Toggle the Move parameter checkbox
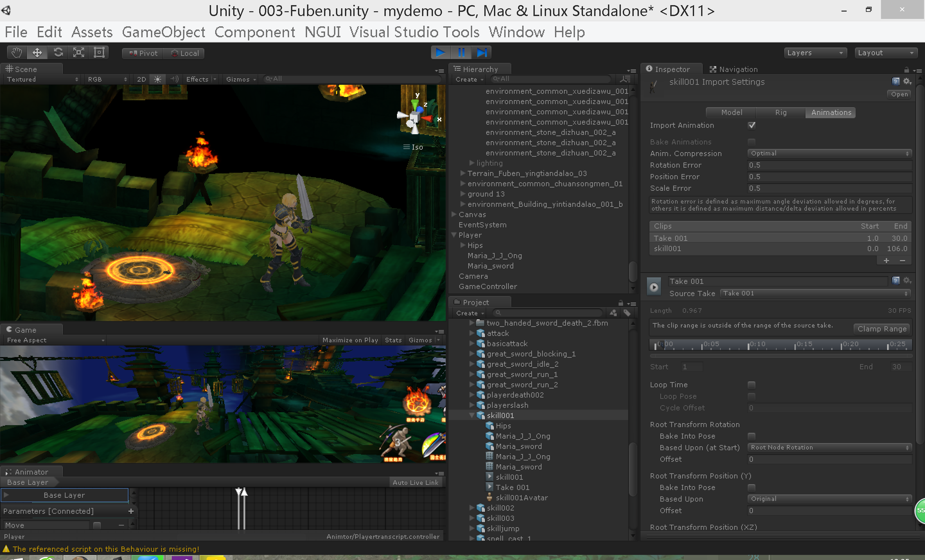The width and height of the screenshot is (925, 560). point(97,525)
